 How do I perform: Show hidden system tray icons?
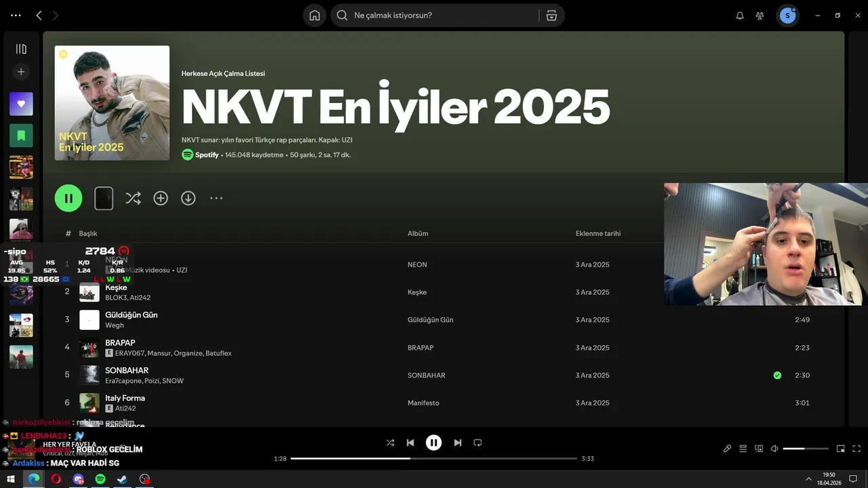click(x=808, y=479)
